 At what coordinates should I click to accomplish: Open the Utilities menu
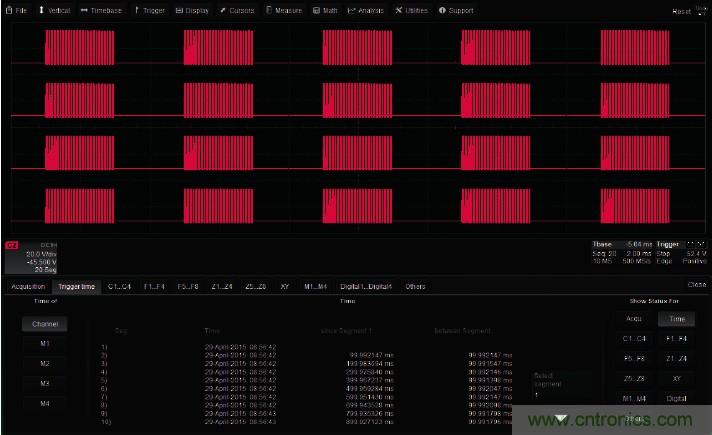pos(412,10)
